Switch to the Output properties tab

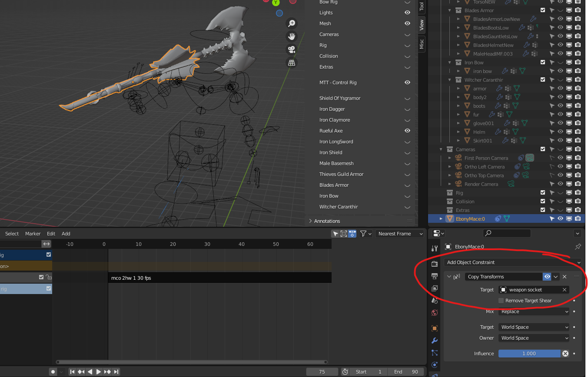(x=434, y=276)
